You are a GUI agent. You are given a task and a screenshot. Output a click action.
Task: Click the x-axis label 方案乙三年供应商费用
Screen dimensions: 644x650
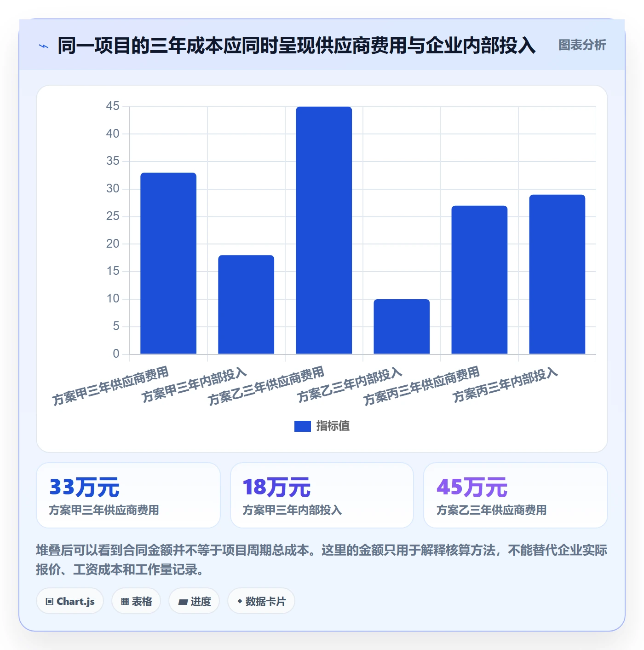point(266,386)
